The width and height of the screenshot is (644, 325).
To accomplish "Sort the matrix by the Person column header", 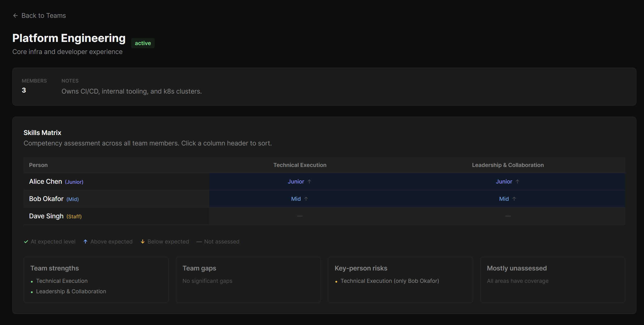I will [38, 165].
